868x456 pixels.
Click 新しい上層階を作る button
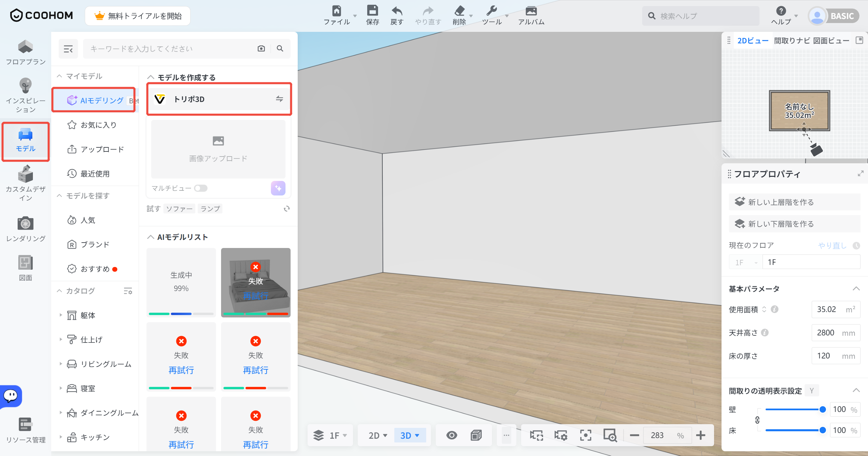click(x=794, y=202)
